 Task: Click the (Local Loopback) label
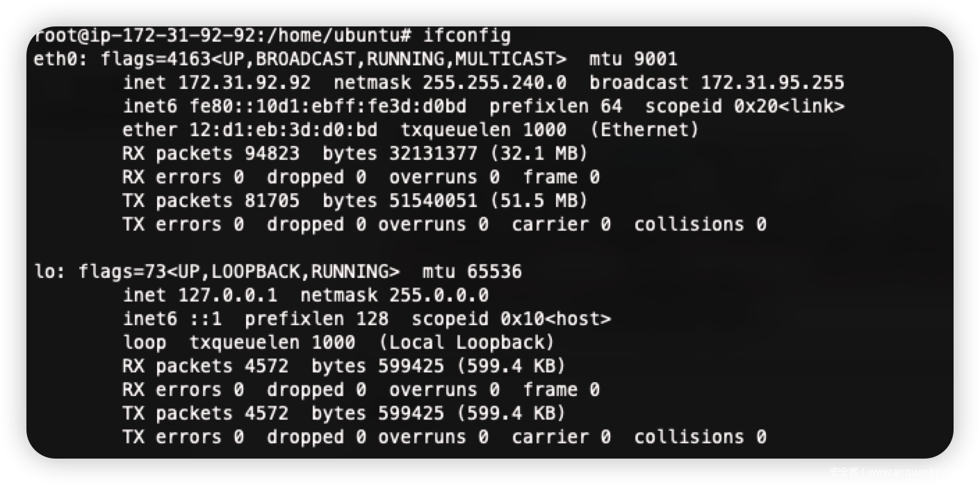[466, 343]
